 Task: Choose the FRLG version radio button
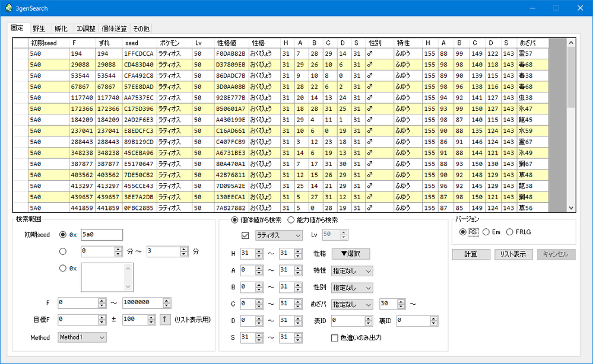509,232
